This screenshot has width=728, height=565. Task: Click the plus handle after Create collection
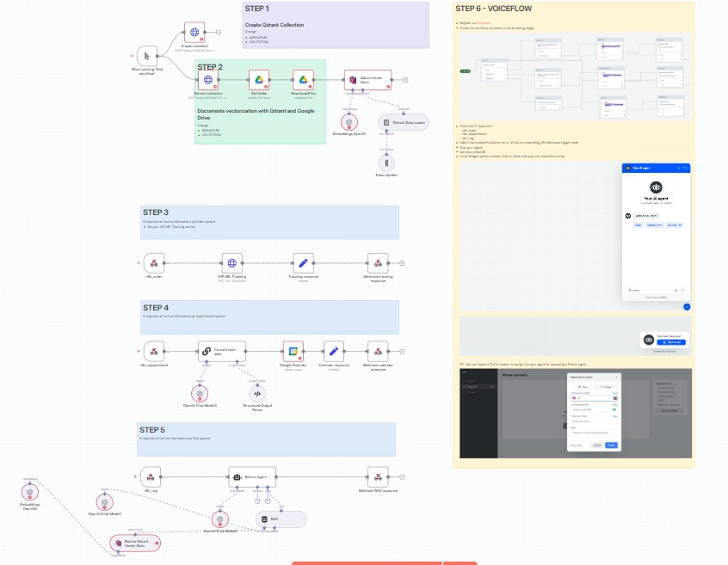pos(219,33)
